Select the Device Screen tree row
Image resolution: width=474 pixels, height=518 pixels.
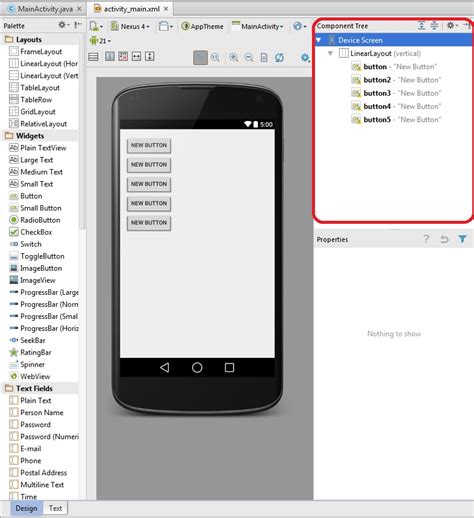tap(393, 40)
